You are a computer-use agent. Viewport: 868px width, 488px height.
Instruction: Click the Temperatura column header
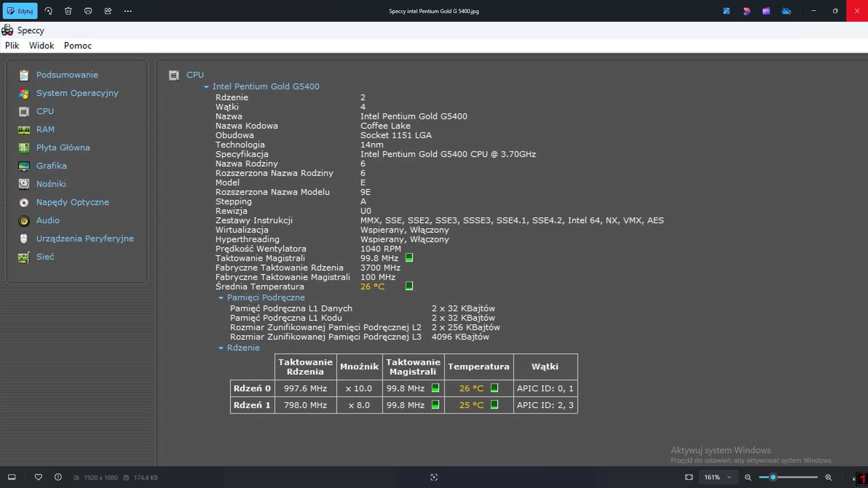pyautogui.click(x=479, y=367)
